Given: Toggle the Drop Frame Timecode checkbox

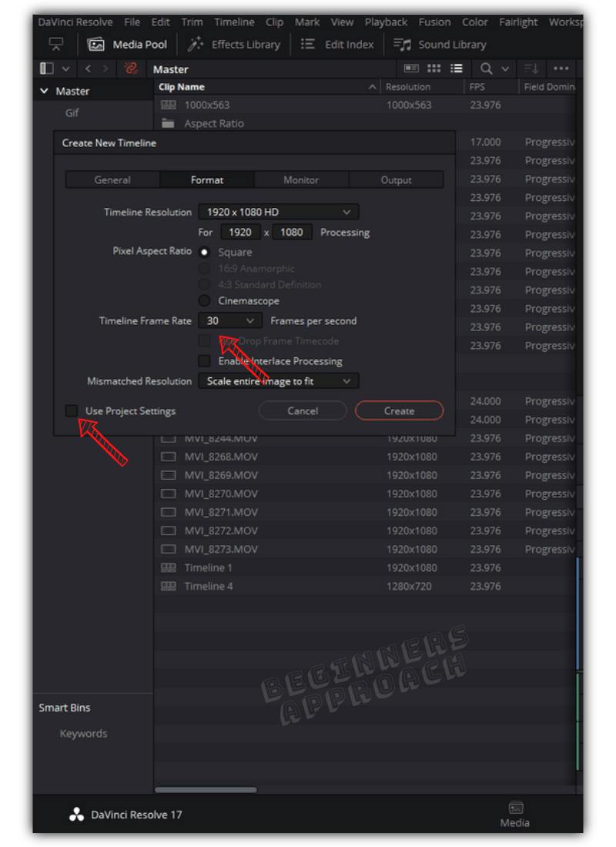Looking at the screenshot, I should pyautogui.click(x=204, y=341).
